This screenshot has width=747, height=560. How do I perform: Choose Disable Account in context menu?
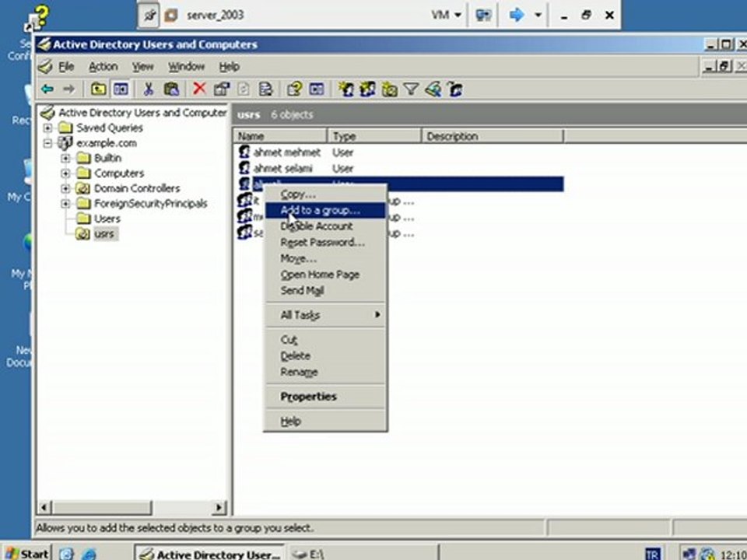[x=326, y=226]
